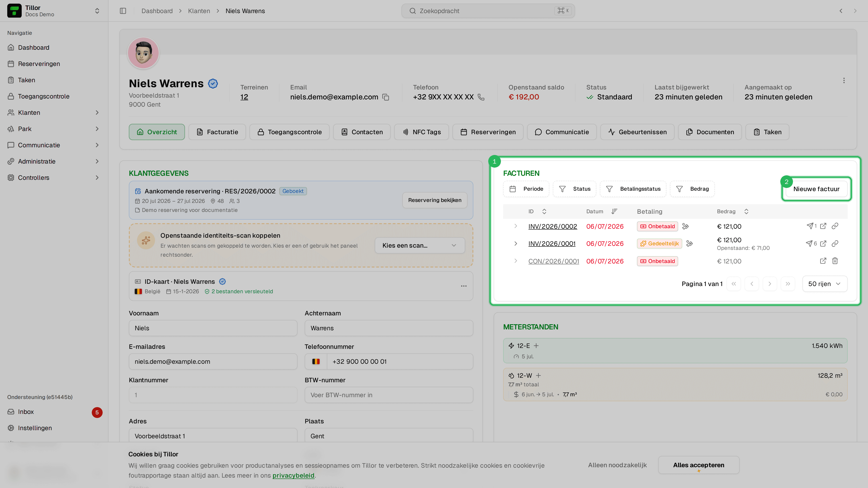Open the customer header three-dot menu

844,80
